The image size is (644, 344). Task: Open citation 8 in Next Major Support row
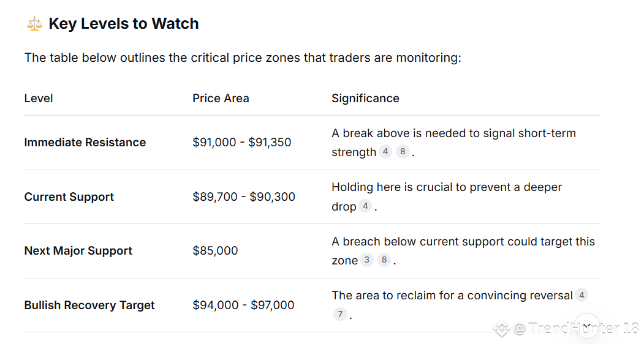[x=384, y=260]
